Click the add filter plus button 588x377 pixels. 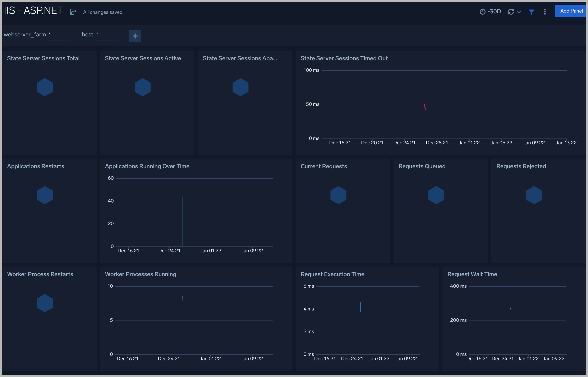click(135, 36)
